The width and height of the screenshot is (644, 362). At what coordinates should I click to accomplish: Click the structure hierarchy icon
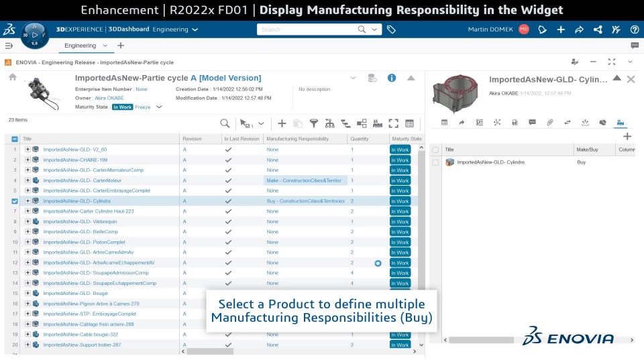[329, 123]
